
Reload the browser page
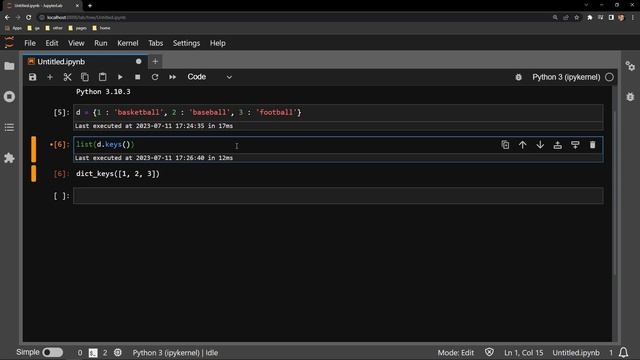29,18
